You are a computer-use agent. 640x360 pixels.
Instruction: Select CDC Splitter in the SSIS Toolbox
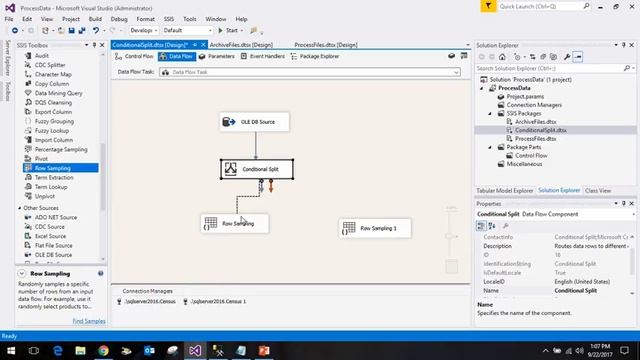(50, 65)
